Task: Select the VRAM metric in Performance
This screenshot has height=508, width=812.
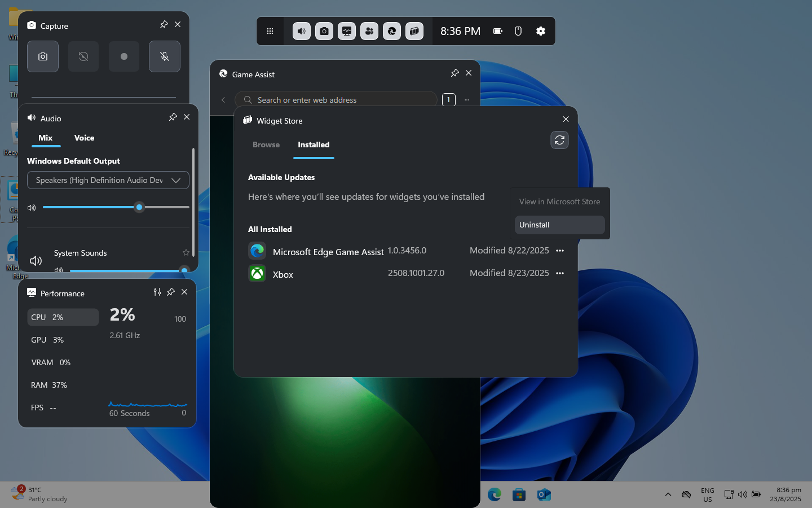Action: (63, 362)
